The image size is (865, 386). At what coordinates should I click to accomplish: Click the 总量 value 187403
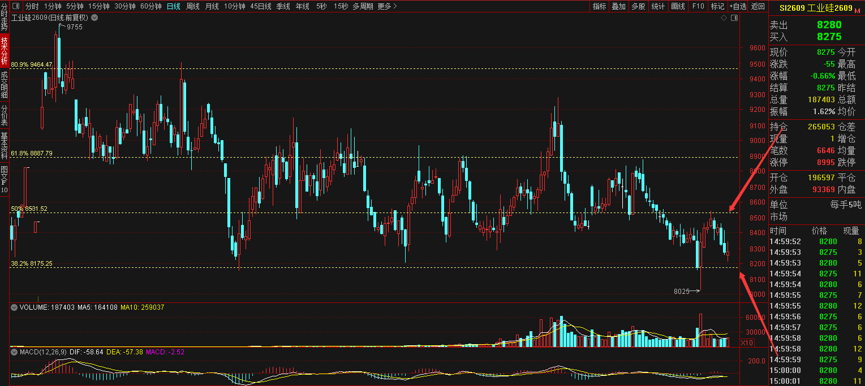pyautogui.click(x=822, y=99)
